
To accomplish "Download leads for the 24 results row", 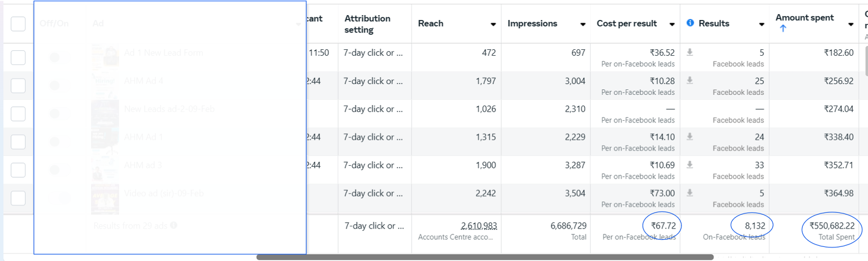I will tap(690, 137).
